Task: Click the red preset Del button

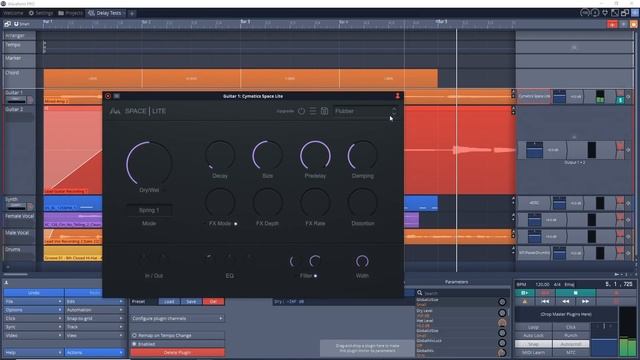Action: (213, 302)
